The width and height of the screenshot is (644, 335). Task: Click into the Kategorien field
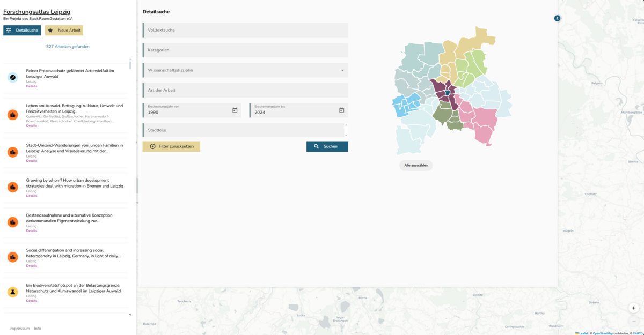(245, 50)
